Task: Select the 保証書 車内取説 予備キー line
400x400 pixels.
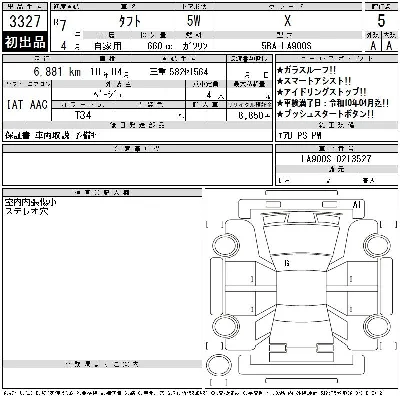Action: tap(51, 135)
